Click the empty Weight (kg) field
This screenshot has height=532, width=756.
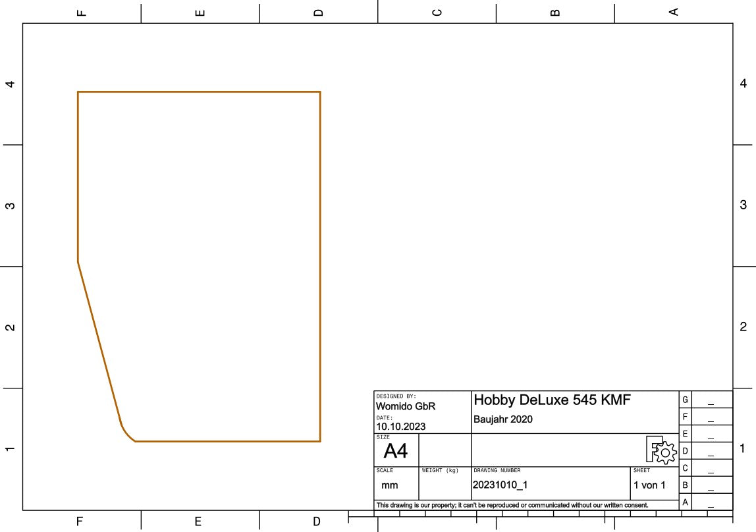pyautogui.click(x=445, y=487)
